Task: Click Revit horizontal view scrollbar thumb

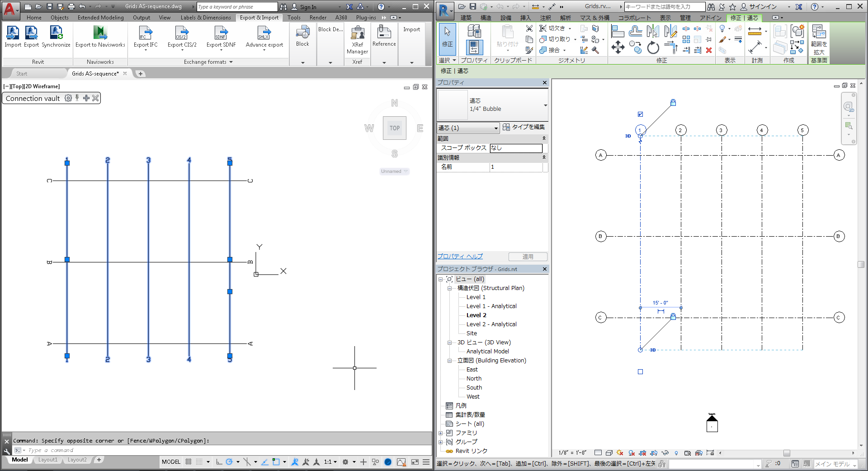Action: [x=787, y=453]
